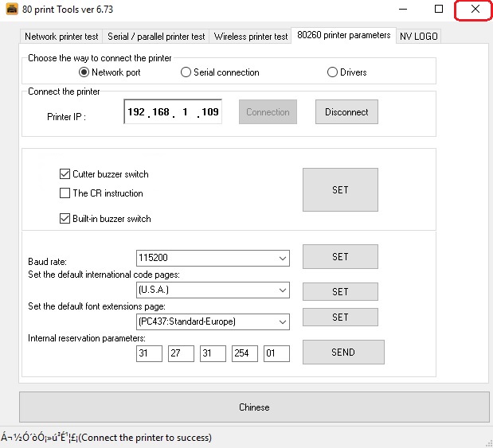Enable The CR instruction checkbox
Viewport: 493px width, 448px height.
[65, 193]
